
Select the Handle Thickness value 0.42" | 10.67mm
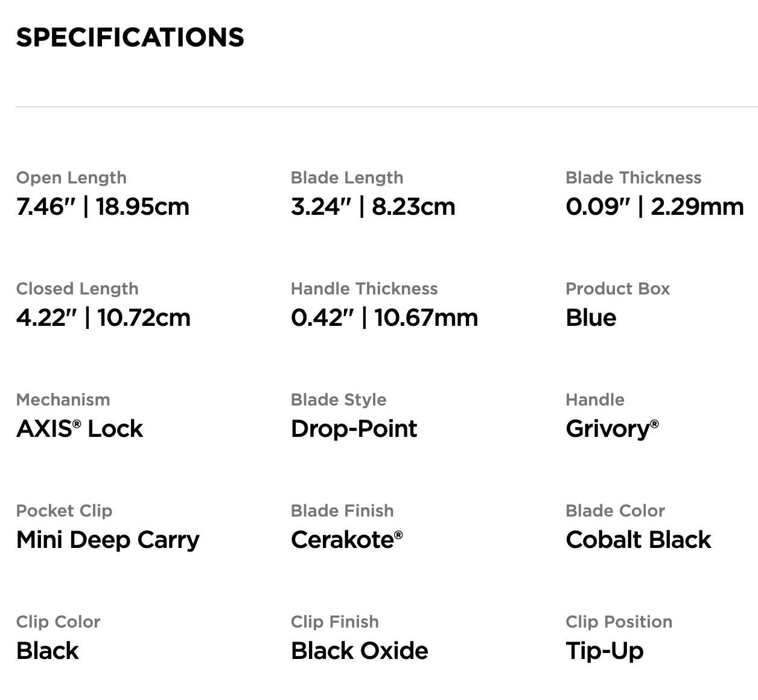click(384, 318)
